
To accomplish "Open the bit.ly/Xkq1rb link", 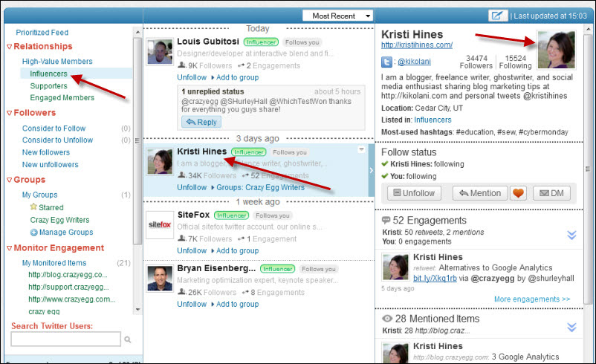I will (435, 278).
